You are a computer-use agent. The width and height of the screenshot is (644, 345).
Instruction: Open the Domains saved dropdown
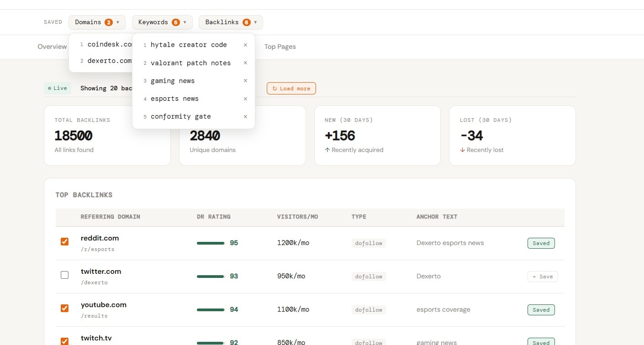pyautogui.click(x=97, y=22)
